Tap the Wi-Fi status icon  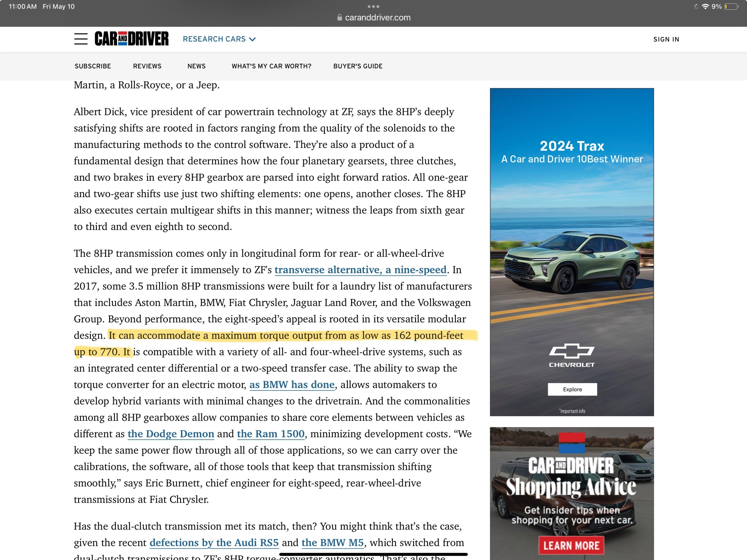705,6
